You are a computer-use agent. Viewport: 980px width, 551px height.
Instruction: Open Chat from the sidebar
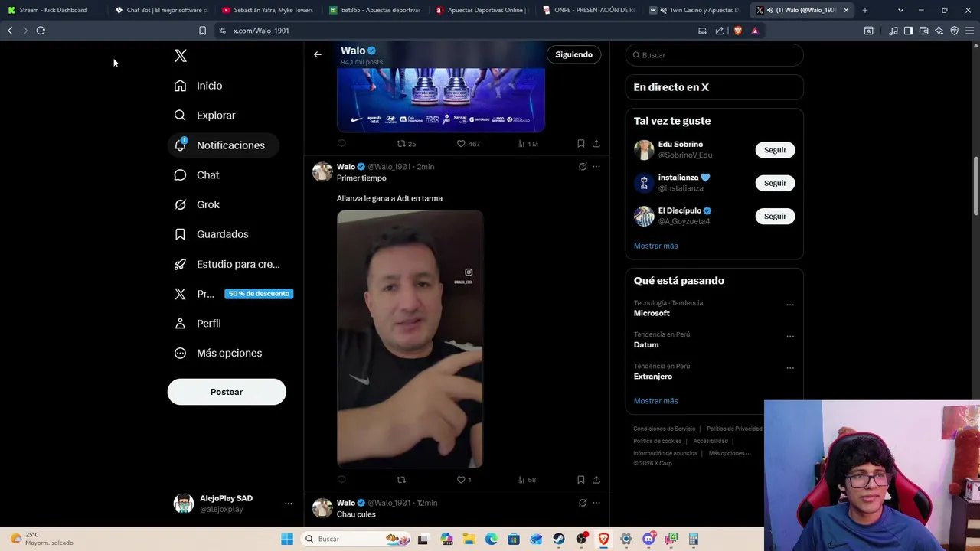point(197,175)
